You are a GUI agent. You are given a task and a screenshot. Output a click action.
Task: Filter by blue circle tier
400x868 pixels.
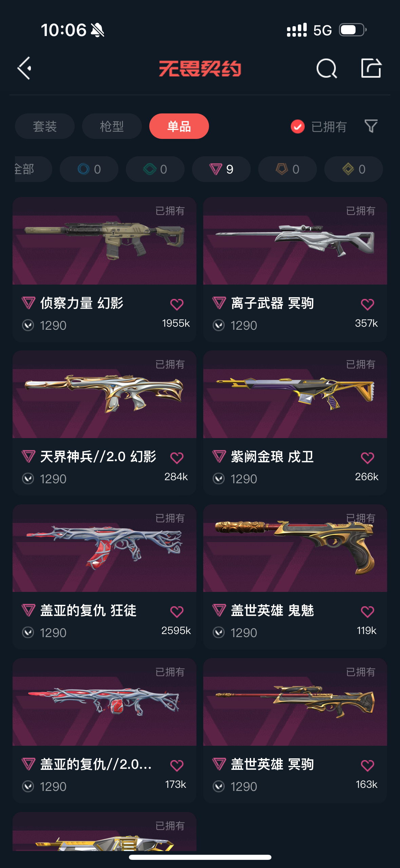pyautogui.click(x=89, y=169)
